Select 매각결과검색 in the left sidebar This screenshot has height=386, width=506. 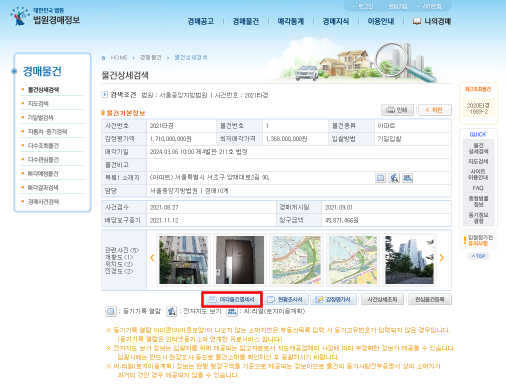click(x=43, y=188)
